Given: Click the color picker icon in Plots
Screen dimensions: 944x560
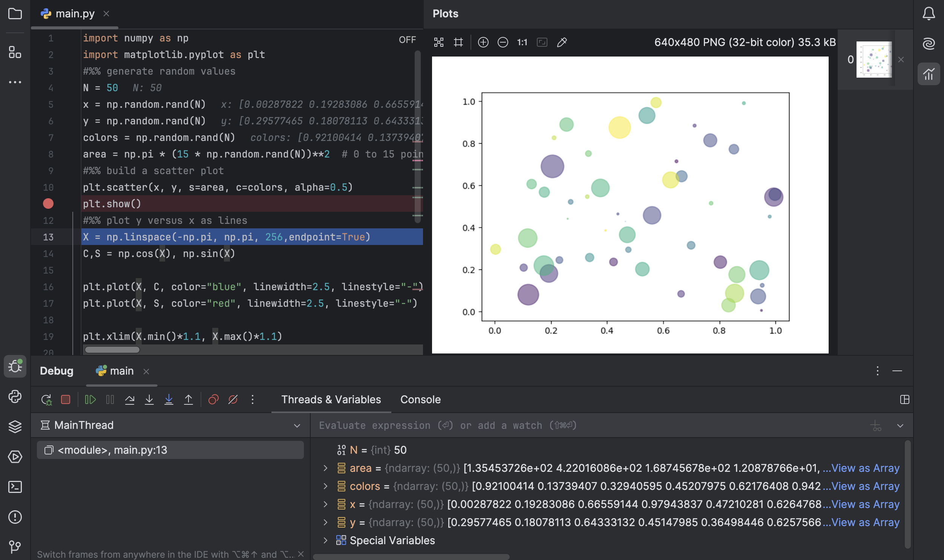Looking at the screenshot, I should (x=562, y=42).
